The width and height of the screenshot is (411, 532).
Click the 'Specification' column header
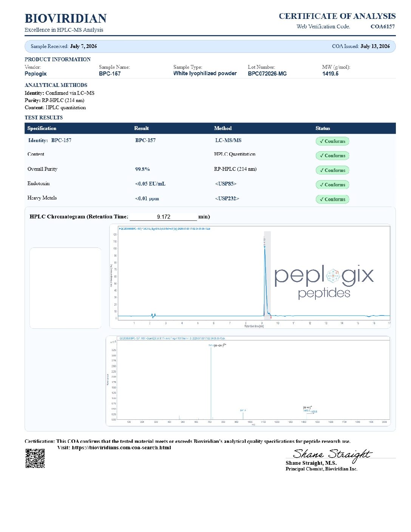(x=42, y=128)
